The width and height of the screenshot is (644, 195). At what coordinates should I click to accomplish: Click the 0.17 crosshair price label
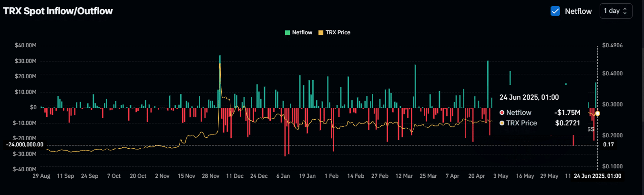pyautogui.click(x=608, y=144)
